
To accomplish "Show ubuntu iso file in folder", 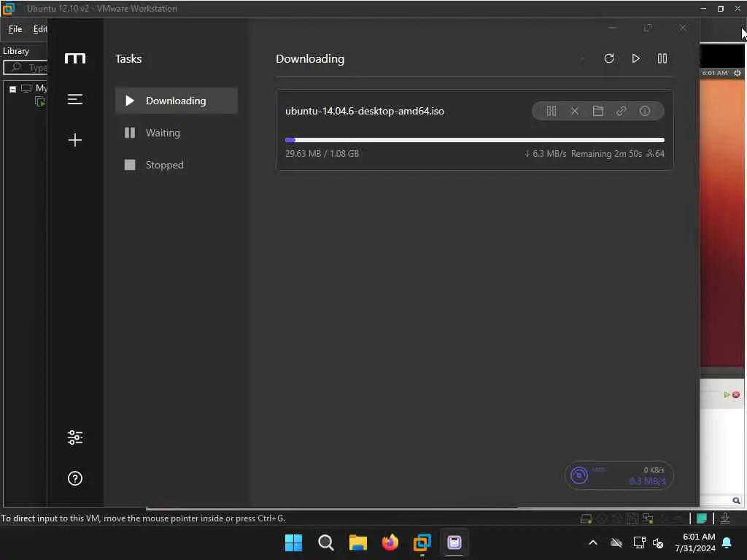I will pos(598,111).
